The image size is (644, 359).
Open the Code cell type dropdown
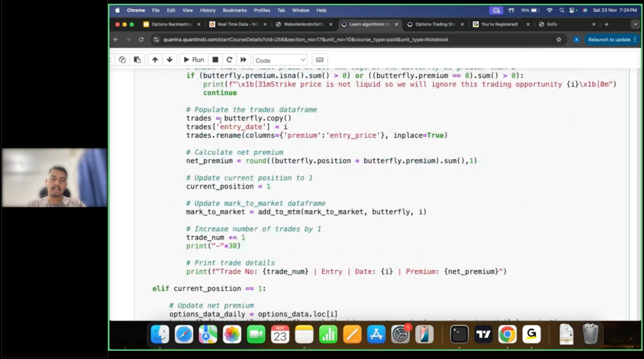[280, 60]
